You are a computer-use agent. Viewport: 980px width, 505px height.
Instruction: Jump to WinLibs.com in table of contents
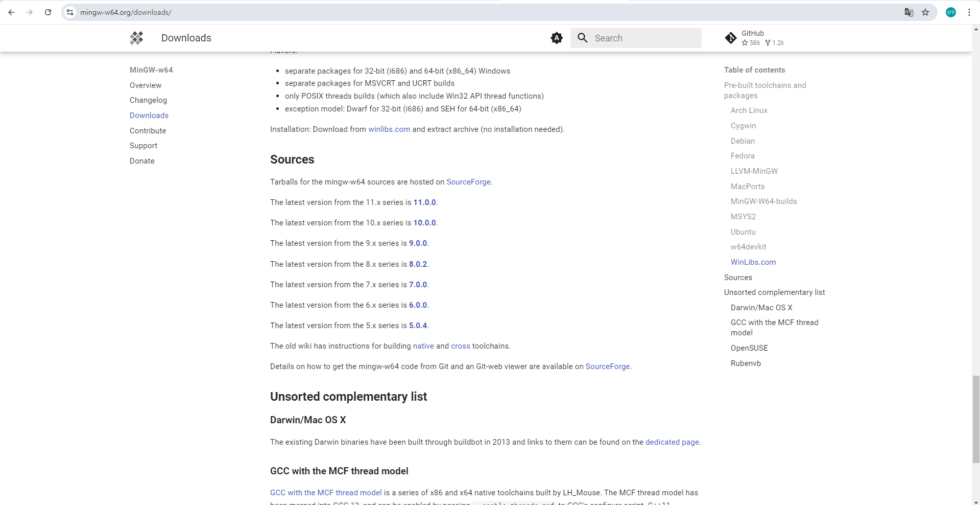click(753, 262)
